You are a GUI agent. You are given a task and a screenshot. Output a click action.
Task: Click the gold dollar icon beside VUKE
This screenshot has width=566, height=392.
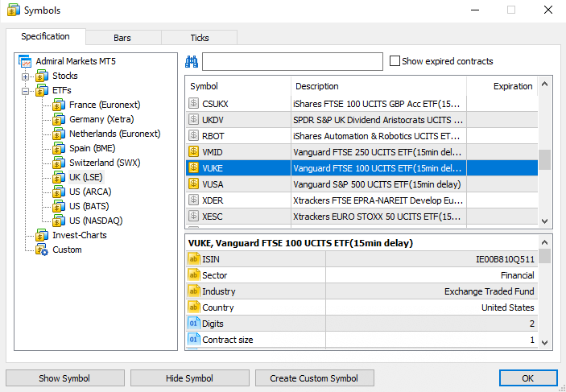[193, 168]
